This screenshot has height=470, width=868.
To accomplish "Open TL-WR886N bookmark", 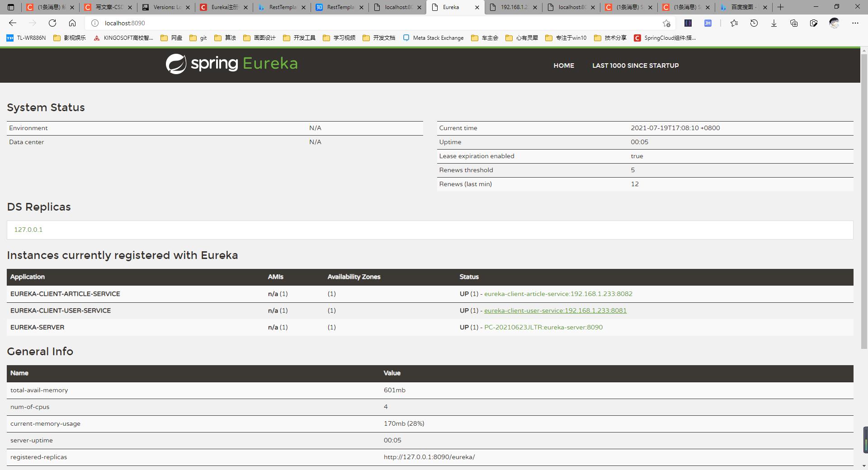I will [x=26, y=38].
